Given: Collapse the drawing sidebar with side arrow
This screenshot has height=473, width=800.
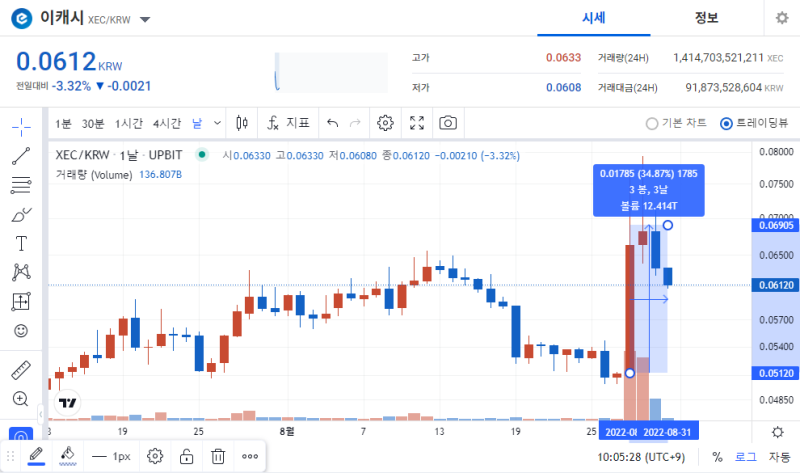Looking at the screenshot, I should [41, 413].
